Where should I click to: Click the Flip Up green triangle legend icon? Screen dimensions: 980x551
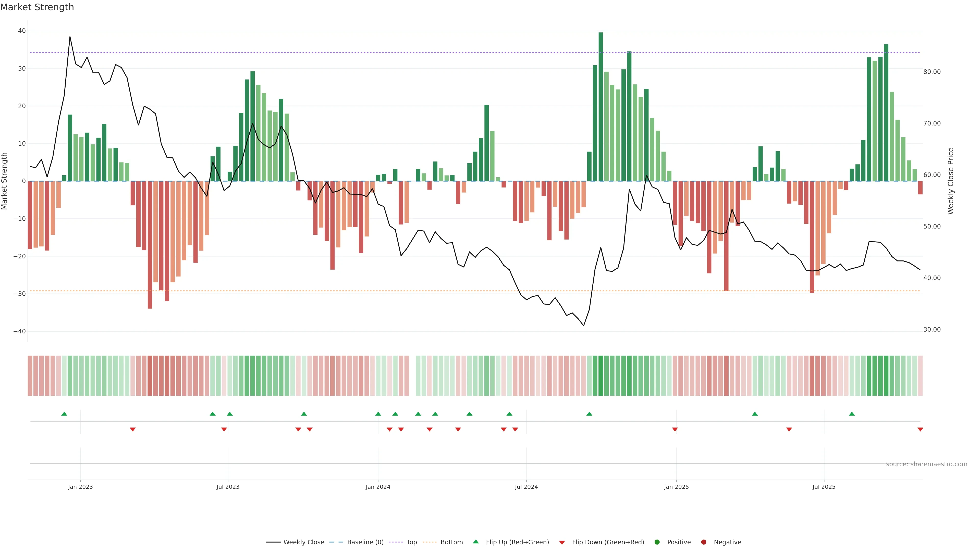point(475,542)
